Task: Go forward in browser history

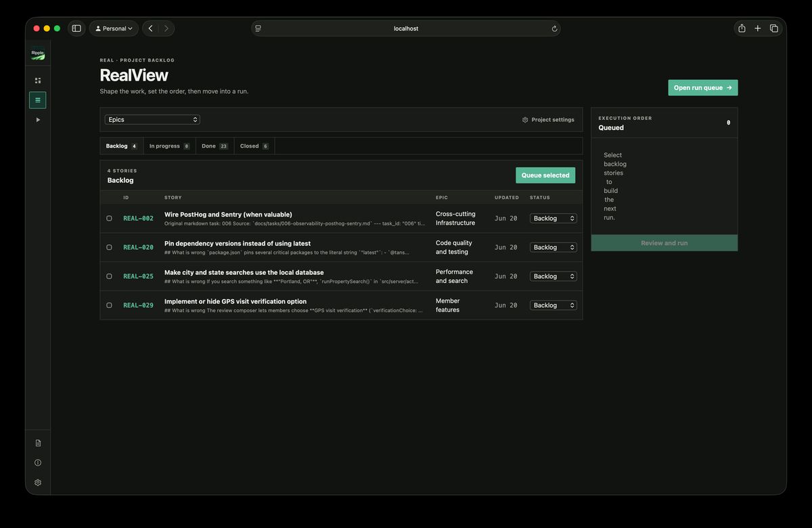Action: (x=166, y=28)
